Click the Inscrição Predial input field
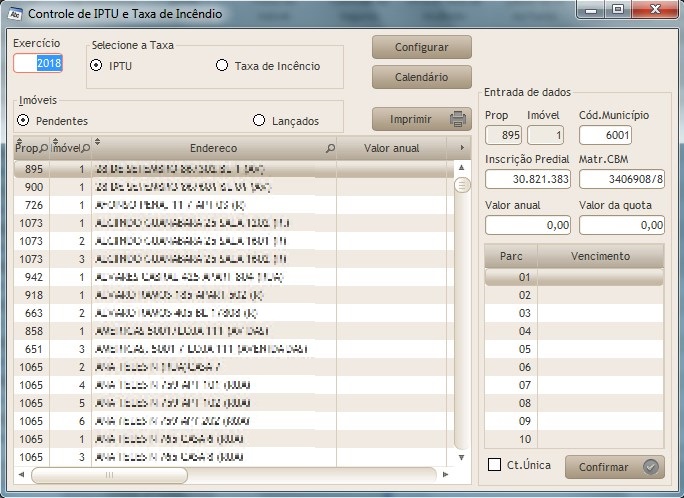The image size is (684, 498). click(x=528, y=179)
